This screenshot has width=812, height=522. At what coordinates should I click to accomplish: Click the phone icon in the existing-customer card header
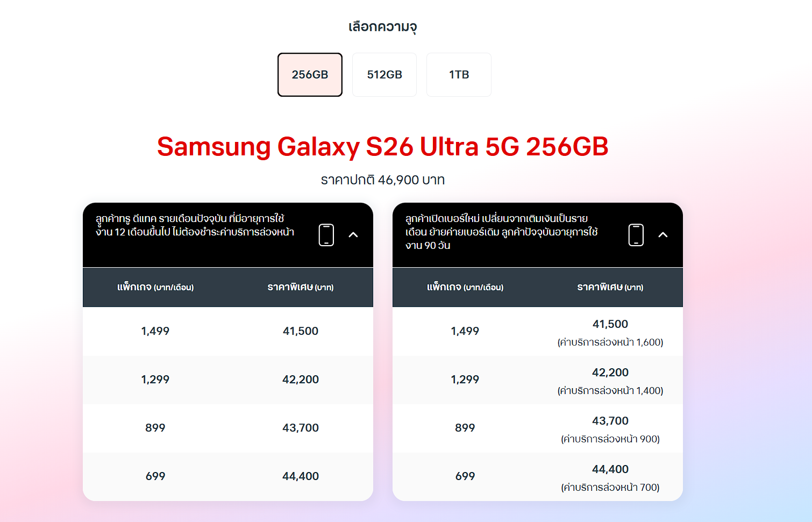pyautogui.click(x=326, y=235)
